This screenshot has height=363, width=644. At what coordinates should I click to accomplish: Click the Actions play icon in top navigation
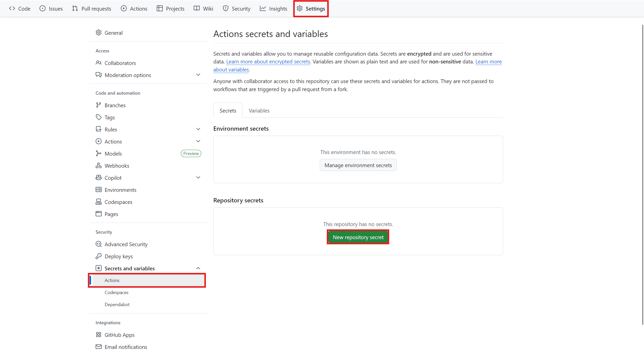(124, 9)
